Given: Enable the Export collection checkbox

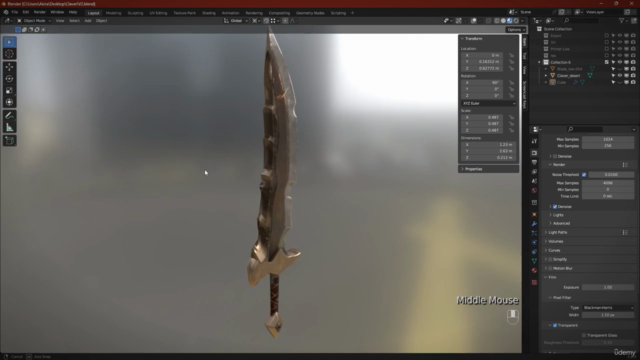Looking at the screenshot, I should click(607, 36).
